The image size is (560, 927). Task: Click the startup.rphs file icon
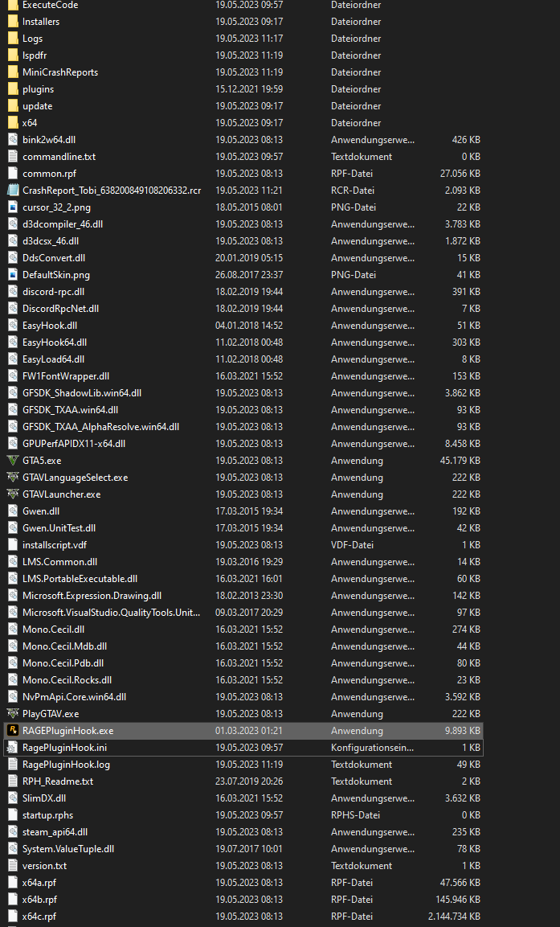tap(13, 815)
